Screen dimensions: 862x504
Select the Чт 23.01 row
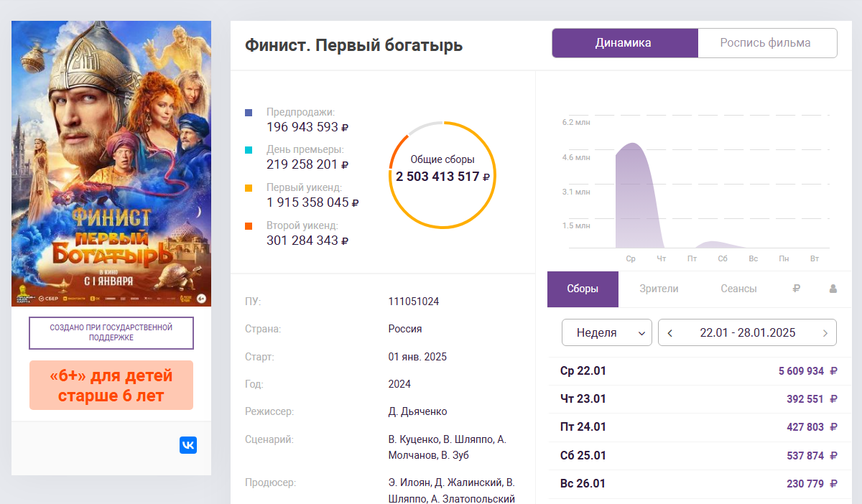coord(699,399)
